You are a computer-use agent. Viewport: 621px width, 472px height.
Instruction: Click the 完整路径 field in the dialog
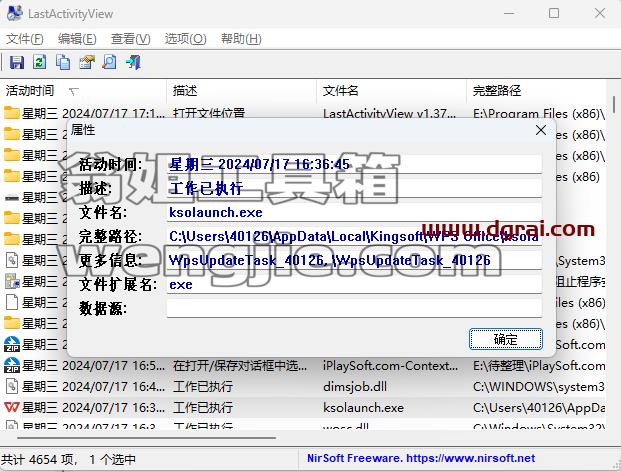pyautogui.click(x=354, y=236)
